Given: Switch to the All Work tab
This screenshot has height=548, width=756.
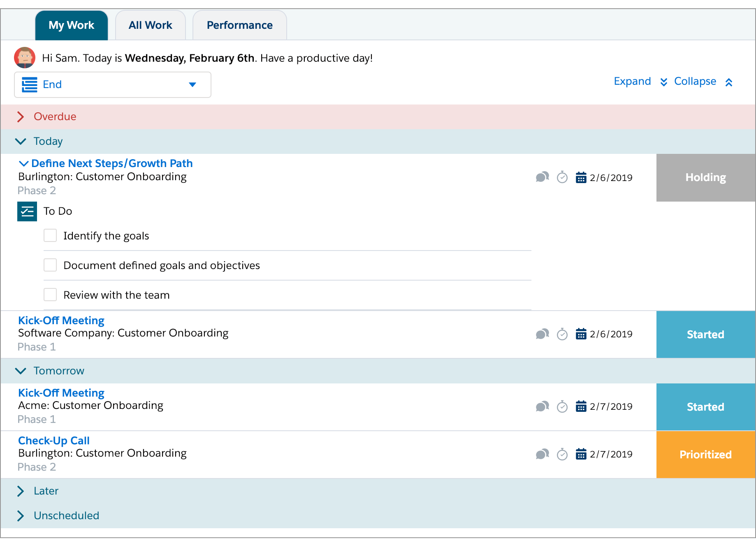Looking at the screenshot, I should click(151, 26).
